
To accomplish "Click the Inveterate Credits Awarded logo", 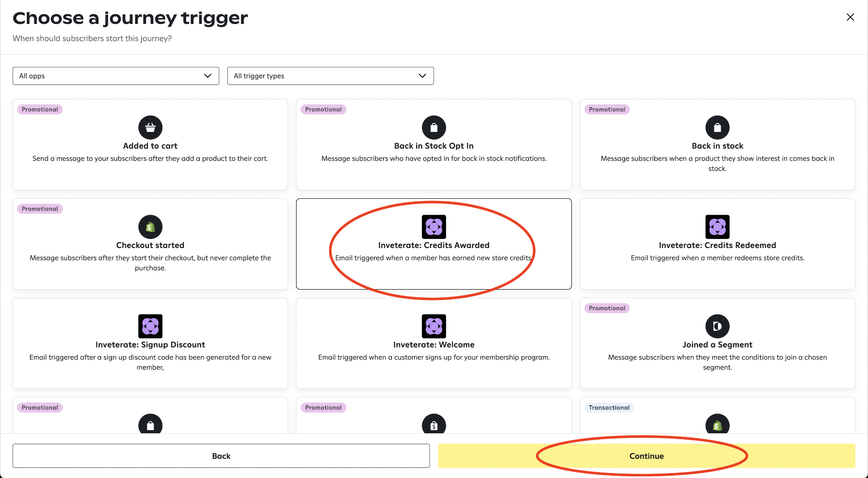I will coord(434,227).
